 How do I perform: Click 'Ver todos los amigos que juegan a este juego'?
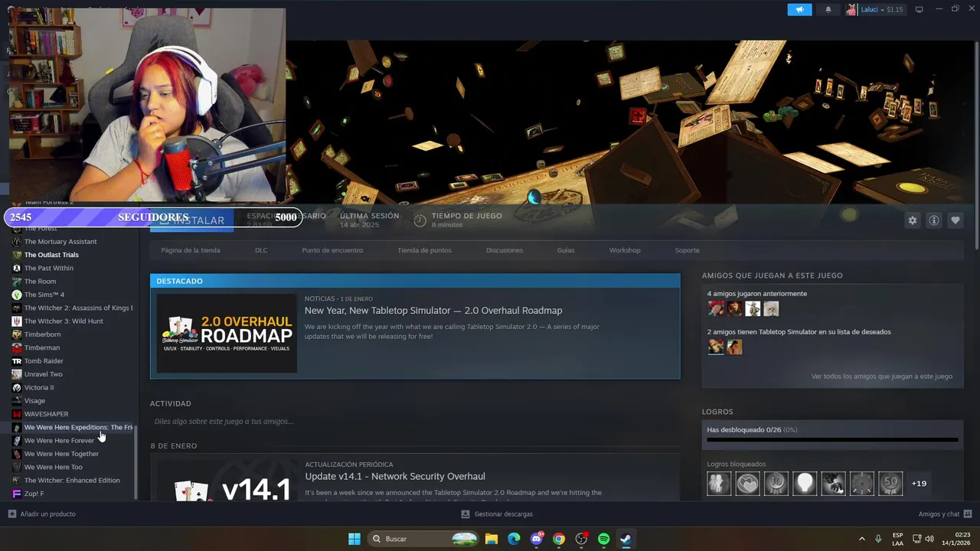[x=882, y=377]
